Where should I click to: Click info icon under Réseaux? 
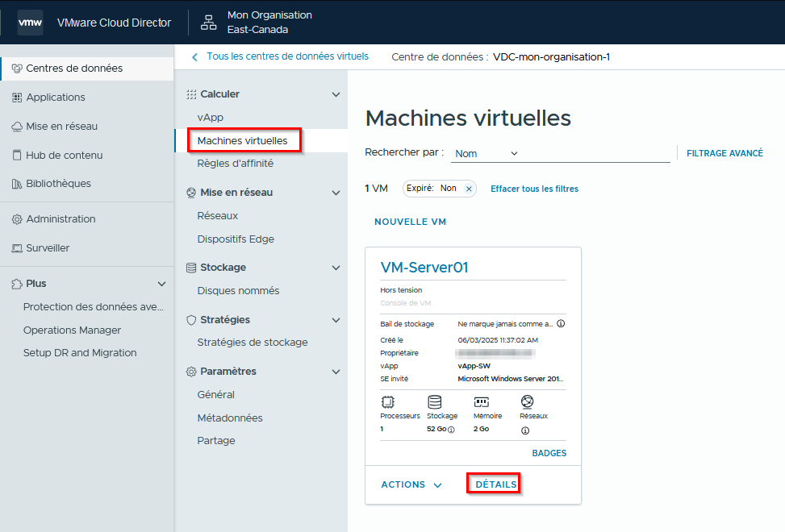tap(525, 430)
